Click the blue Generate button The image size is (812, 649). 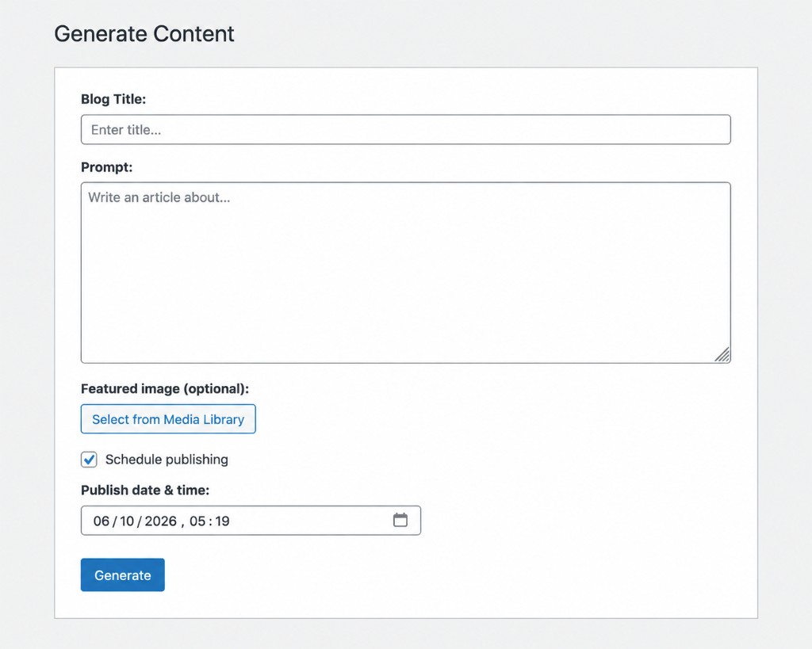click(x=123, y=575)
